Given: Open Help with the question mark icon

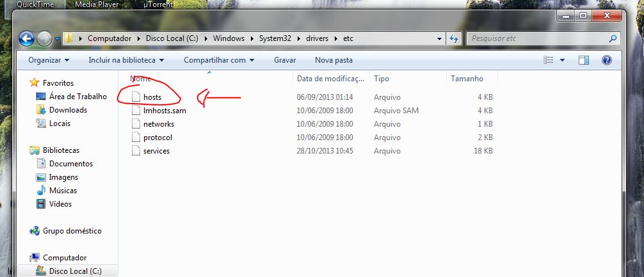Looking at the screenshot, I should click(x=607, y=60).
